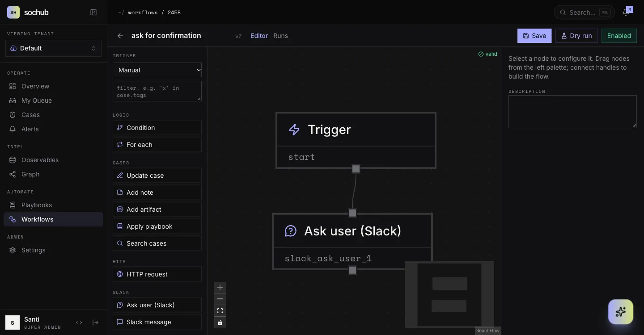Image resolution: width=644 pixels, height=335 pixels.
Task: Pick the Update case palette node
Action: click(157, 176)
